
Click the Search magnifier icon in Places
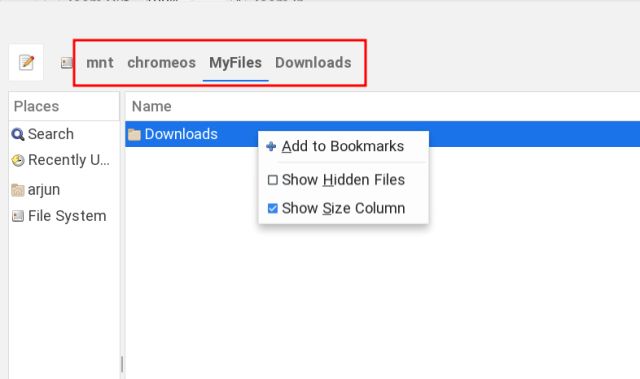18,134
